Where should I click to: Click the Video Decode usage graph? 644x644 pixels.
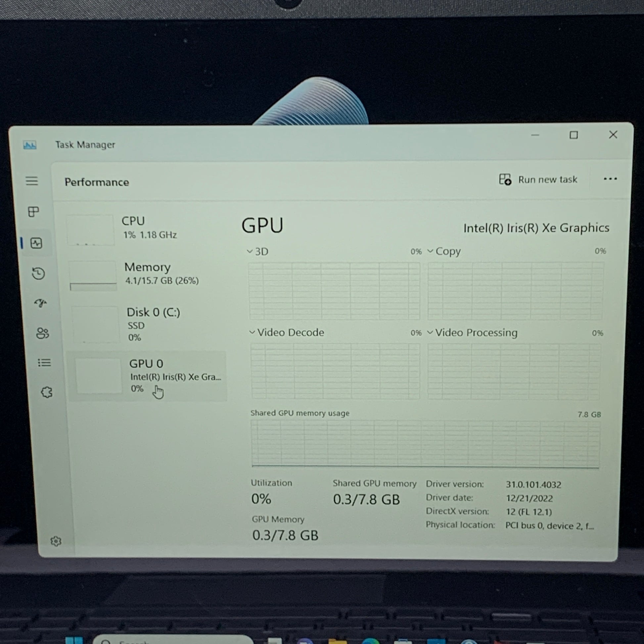pyautogui.click(x=335, y=371)
